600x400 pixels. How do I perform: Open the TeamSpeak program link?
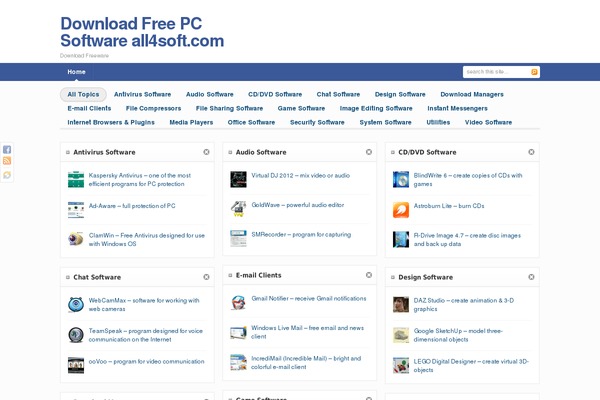(x=146, y=335)
